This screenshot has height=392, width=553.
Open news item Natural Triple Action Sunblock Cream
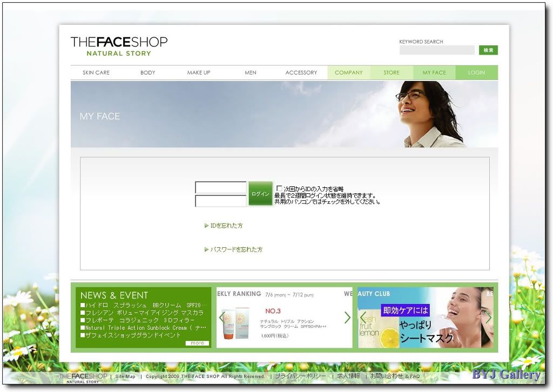click(143, 328)
